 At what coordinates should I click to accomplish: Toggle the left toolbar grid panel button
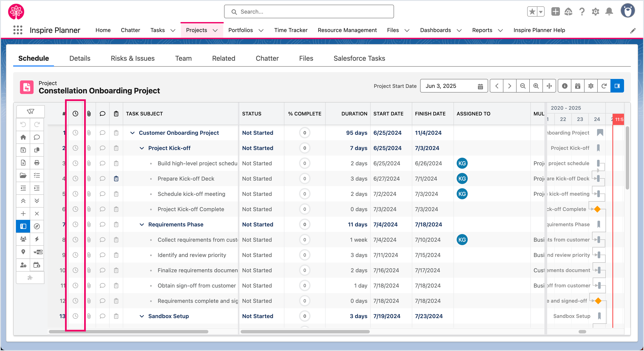[23, 226]
